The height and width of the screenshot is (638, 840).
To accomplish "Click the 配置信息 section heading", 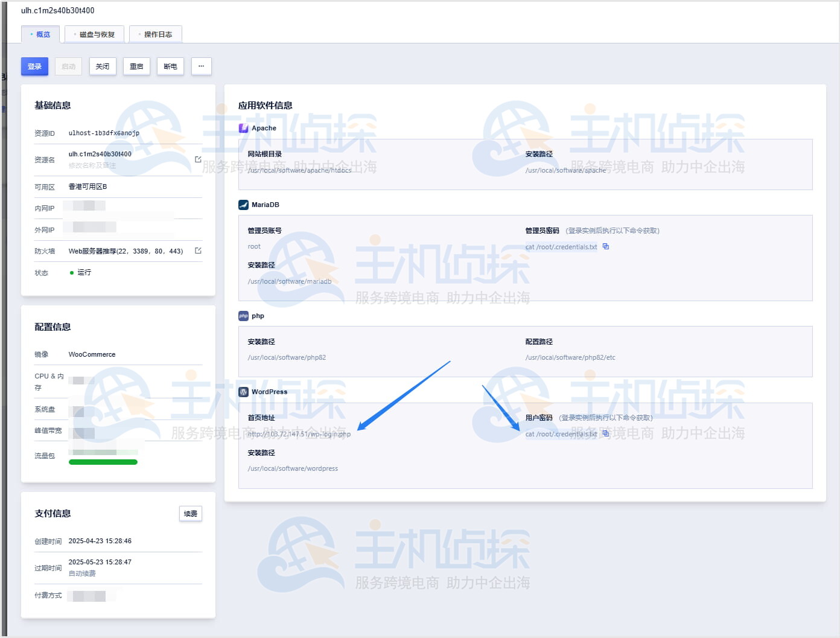I will point(52,327).
